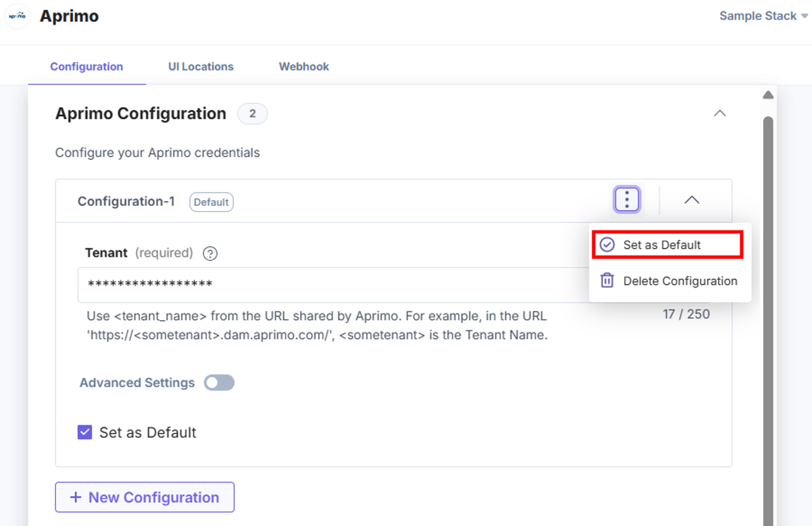Screen dimensions: 812x526
Task: Click the scrollbar up arrow
Action: point(768,95)
